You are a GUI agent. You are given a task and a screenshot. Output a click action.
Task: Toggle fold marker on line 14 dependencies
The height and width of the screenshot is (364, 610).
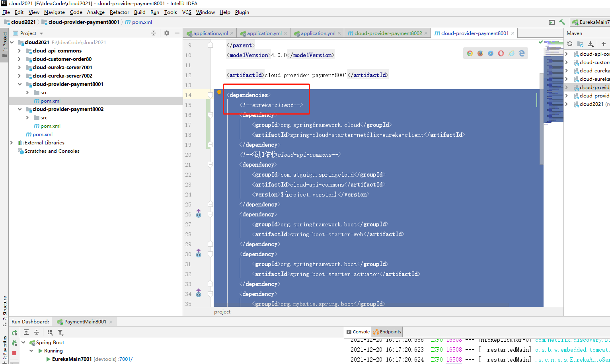pos(210,95)
